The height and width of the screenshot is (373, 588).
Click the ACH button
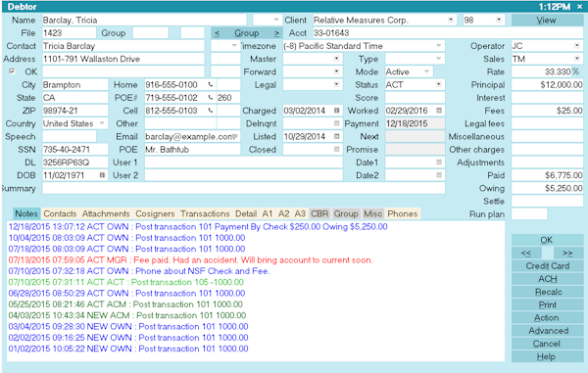click(547, 279)
